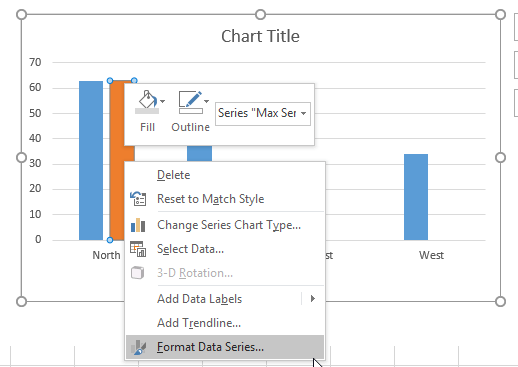Click the 0 vertical axis value
The height and width of the screenshot is (367, 518).
pos(38,239)
